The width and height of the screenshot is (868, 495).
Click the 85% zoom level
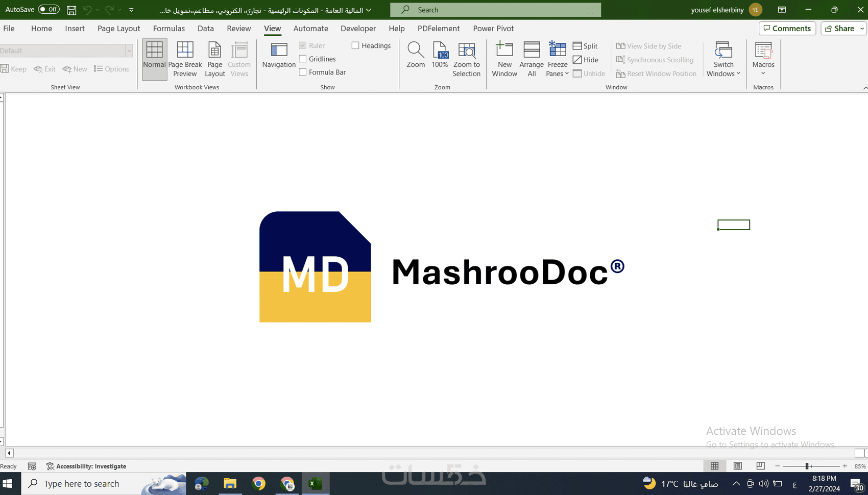tap(860, 466)
